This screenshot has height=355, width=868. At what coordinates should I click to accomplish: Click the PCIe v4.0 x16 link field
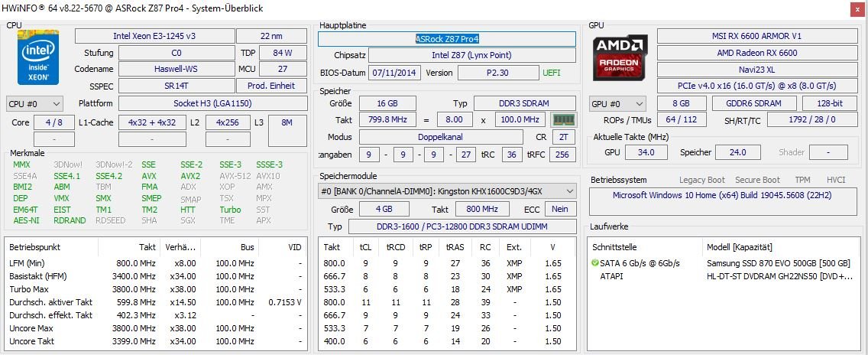pyautogui.click(x=756, y=86)
